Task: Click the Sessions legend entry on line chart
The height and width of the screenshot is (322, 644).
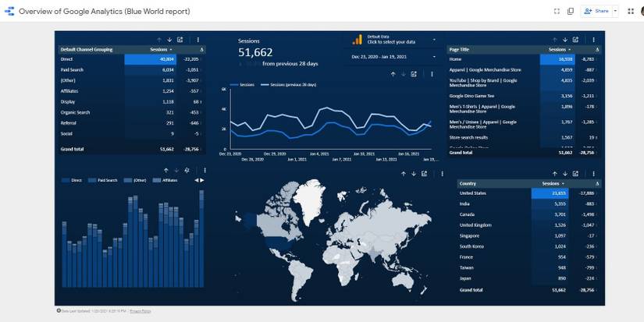Action: click(242, 85)
